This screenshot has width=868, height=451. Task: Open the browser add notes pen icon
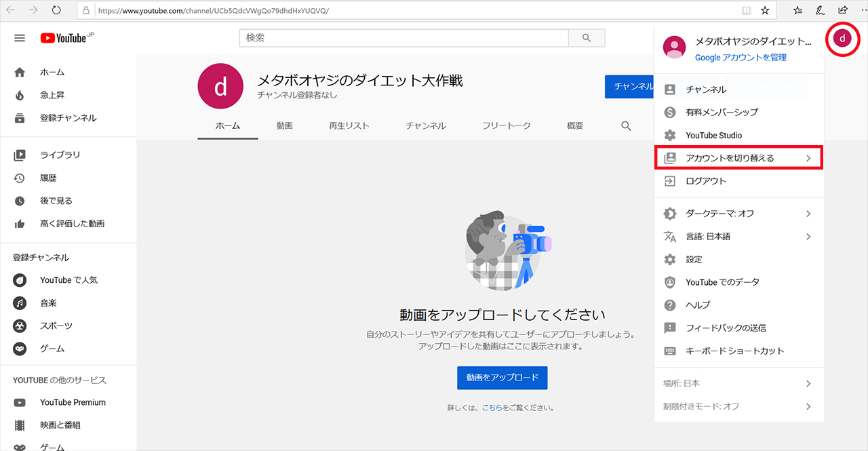[x=820, y=10]
